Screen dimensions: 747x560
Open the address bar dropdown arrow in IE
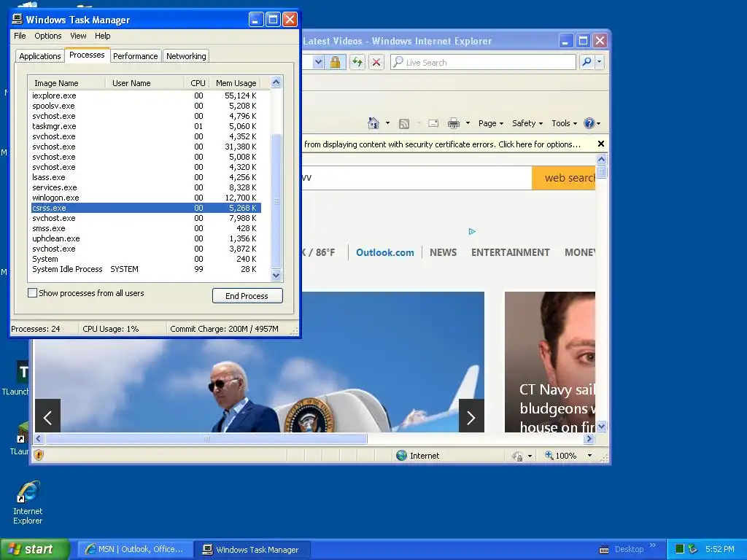coord(319,62)
